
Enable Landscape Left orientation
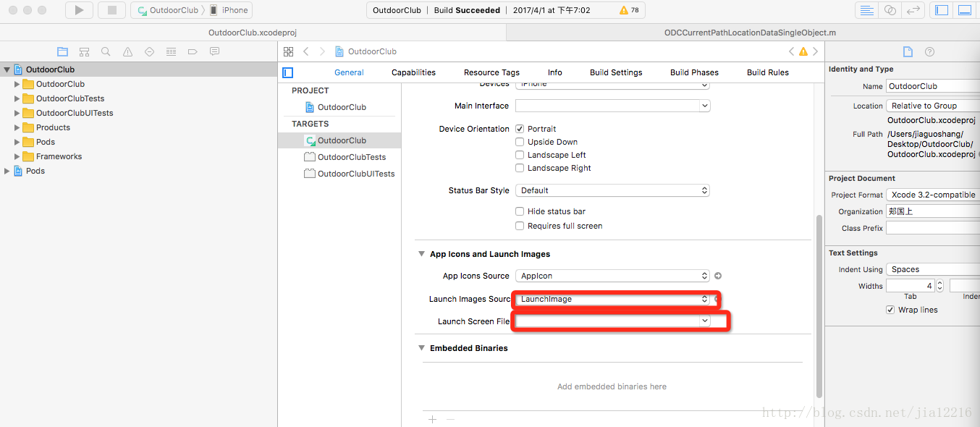[x=520, y=155]
